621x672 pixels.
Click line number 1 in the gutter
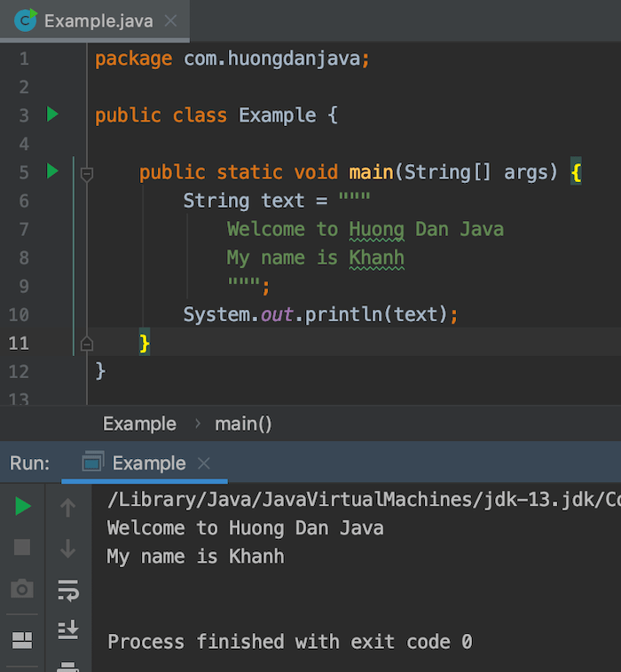(24, 59)
